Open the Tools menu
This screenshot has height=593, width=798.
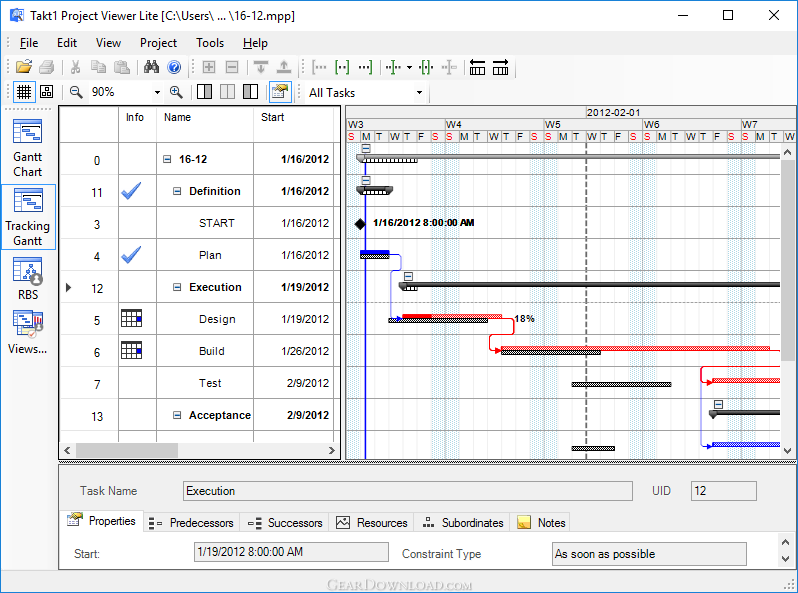pyautogui.click(x=210, y=43)
